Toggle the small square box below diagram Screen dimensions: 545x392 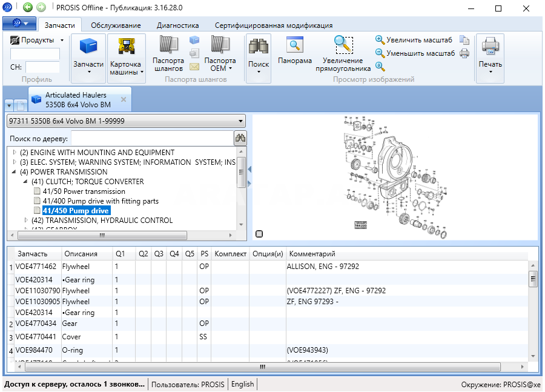click(259, 234)
